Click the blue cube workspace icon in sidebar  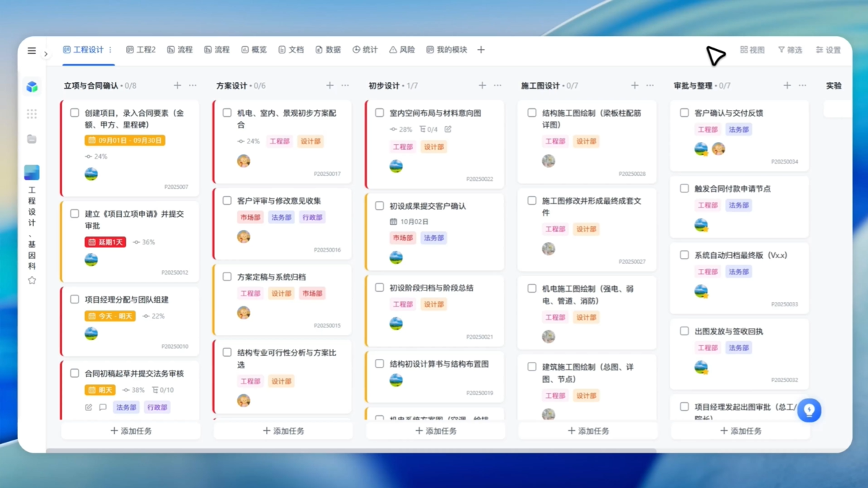coord(32,86)
